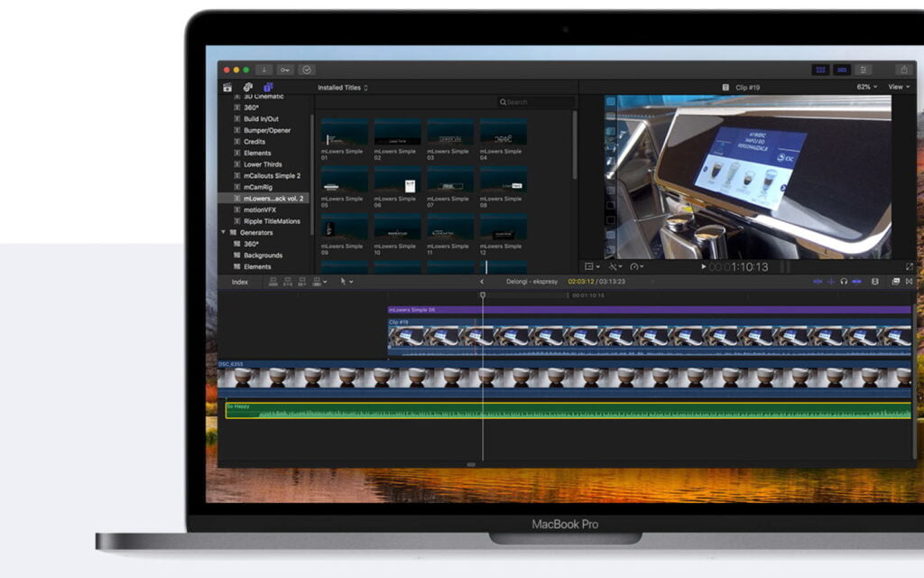This screenshot has height=578, width=924.
Task: Open the Installed Titles popup menu
Action: pos(343,88)
